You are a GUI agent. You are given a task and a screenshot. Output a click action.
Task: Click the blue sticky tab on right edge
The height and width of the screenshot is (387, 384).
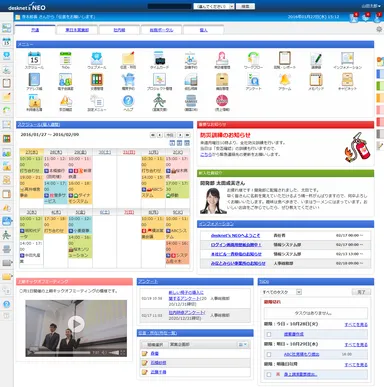pos(380,74)
